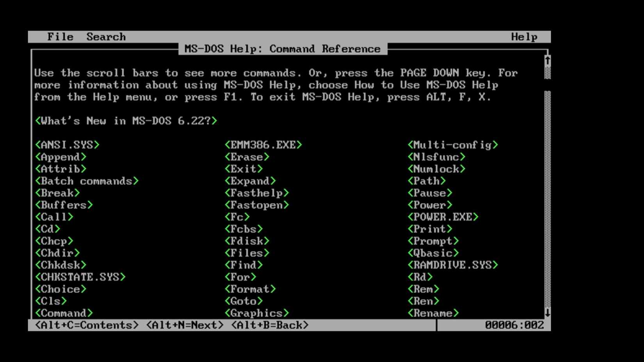Screen dimensions: 644x362
Task: Click Alt+N=Next in the status bar
Action: click(x=185, y=325)
